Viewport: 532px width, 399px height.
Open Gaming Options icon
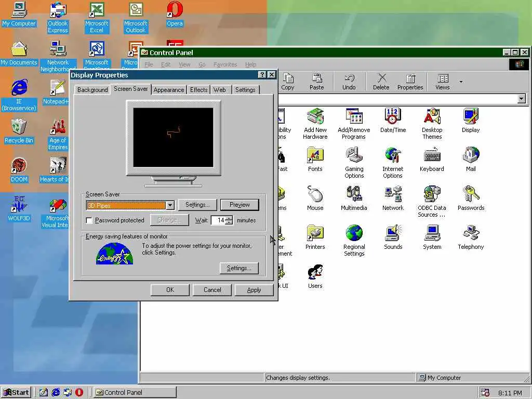point(354,163)
